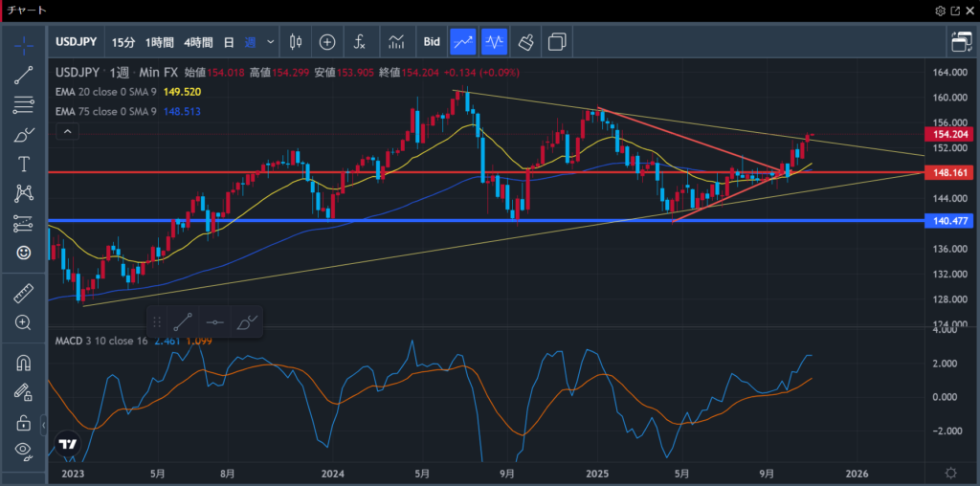Switch to the 15分 timeframe
The width and height of the screenshot is (980, 486).
(123, 42)
